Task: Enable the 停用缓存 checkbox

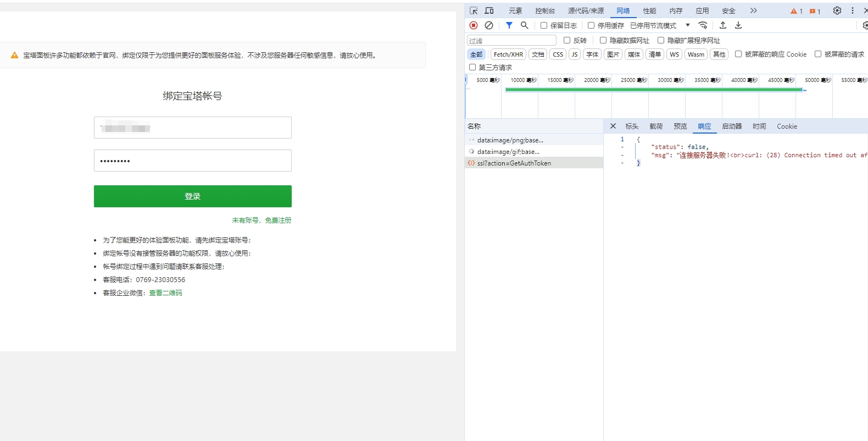Action: 591,25
